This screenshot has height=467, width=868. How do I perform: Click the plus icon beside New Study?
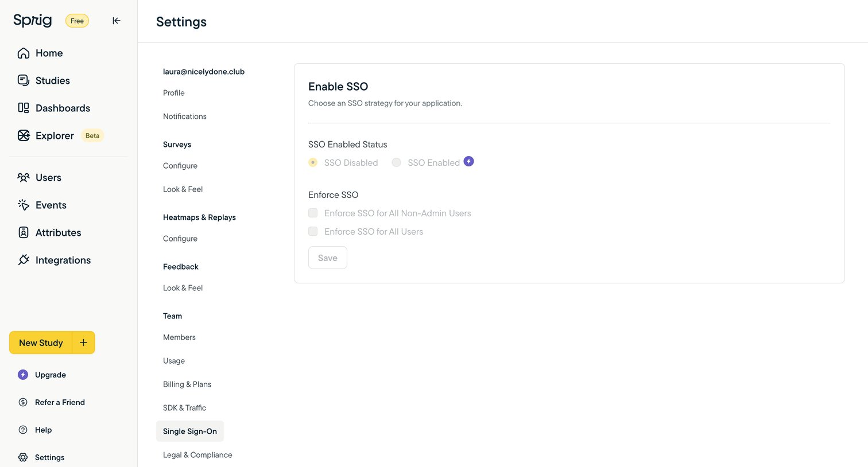tap(83, 343)
